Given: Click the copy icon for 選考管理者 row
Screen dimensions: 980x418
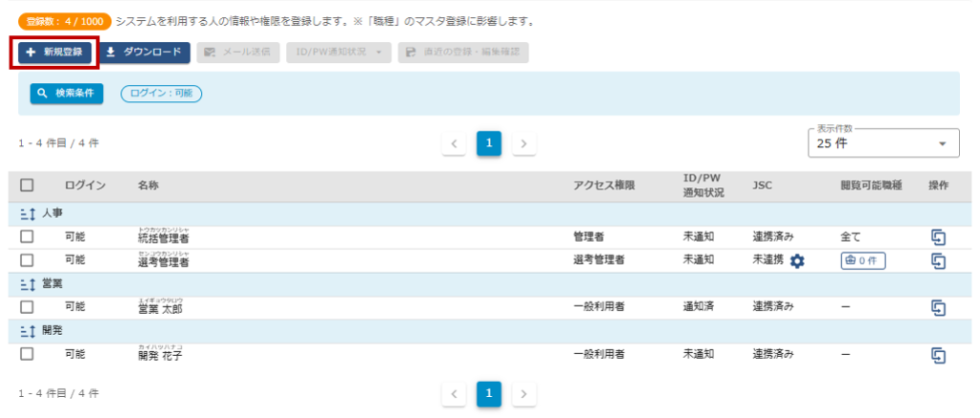Looking at the screenshot, I should (938, 260).
